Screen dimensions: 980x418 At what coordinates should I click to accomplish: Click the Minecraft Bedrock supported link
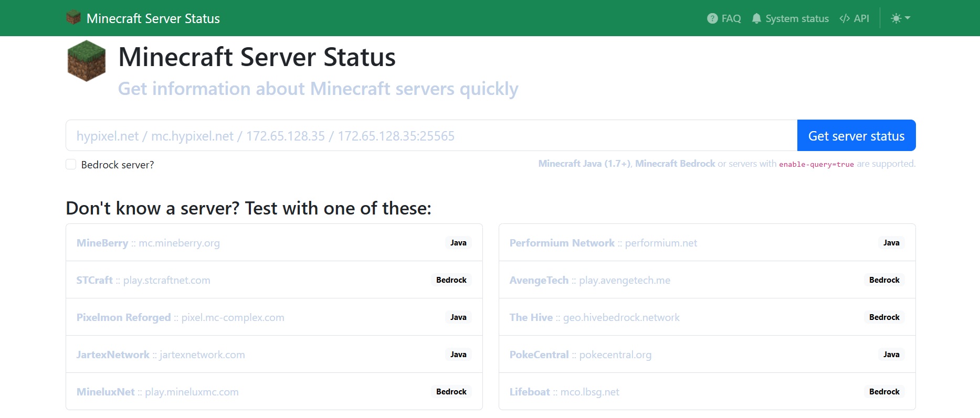pyautogui.click(x=675, y=164)
